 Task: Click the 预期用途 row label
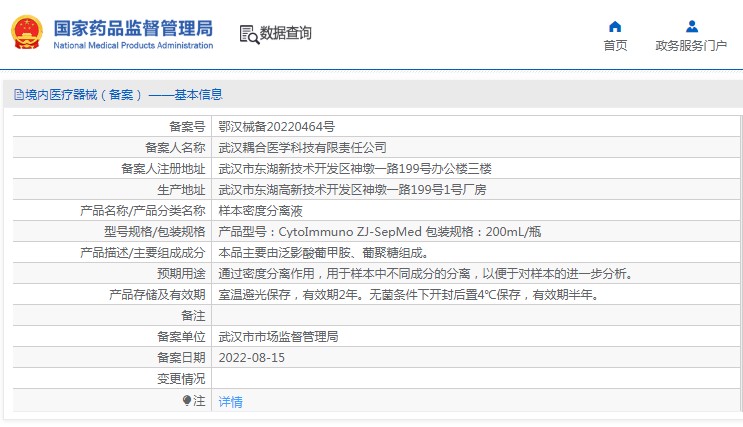[x=181, y=273]
